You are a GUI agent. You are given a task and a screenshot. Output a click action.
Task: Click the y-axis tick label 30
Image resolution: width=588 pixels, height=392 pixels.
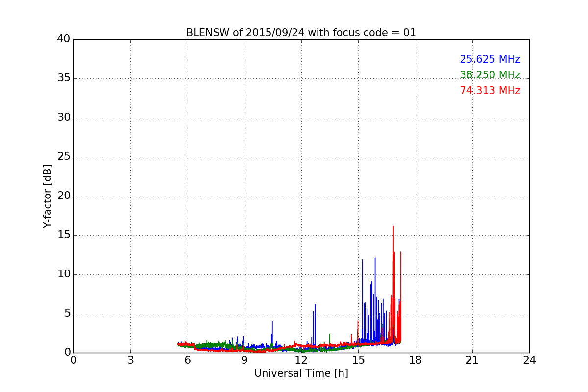pyautogui.click(x=64, y=118)
